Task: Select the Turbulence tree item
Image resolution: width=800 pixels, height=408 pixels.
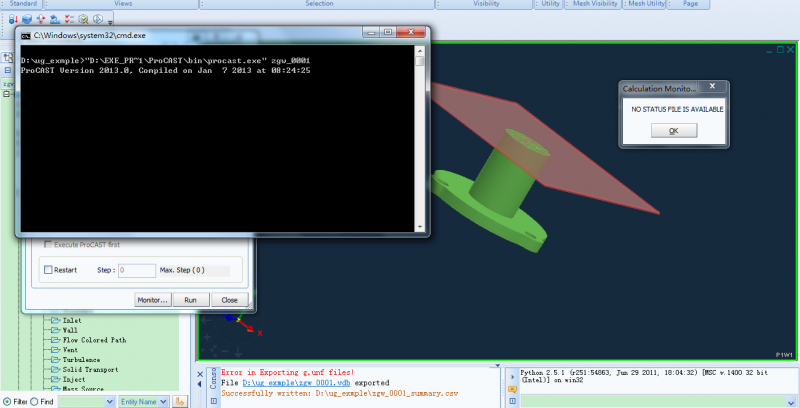Action: click(81, 360)
